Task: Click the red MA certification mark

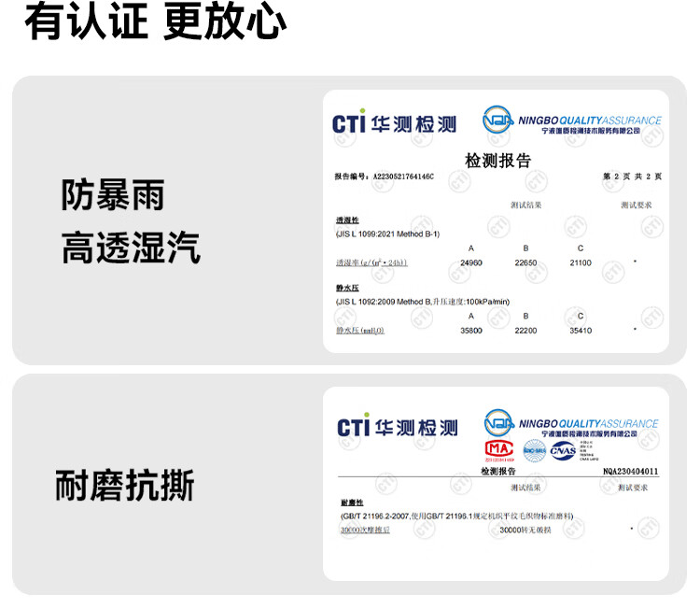Action: click(x=498, y=451)
